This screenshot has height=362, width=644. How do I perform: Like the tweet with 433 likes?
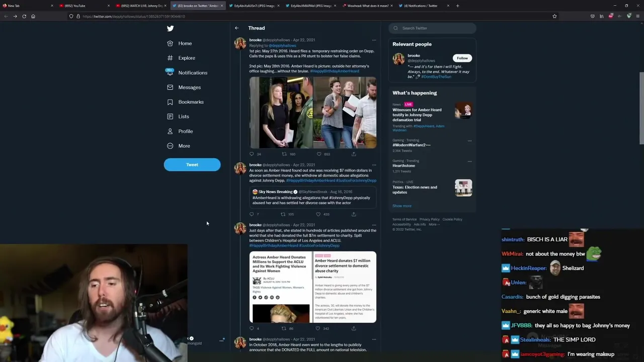coord(318,214)
